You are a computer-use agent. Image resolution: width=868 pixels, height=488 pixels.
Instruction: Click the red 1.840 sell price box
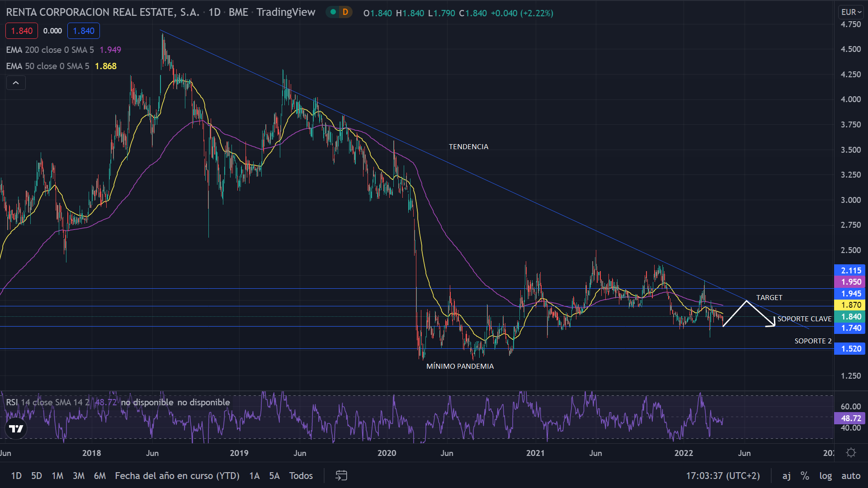point(22,31)
